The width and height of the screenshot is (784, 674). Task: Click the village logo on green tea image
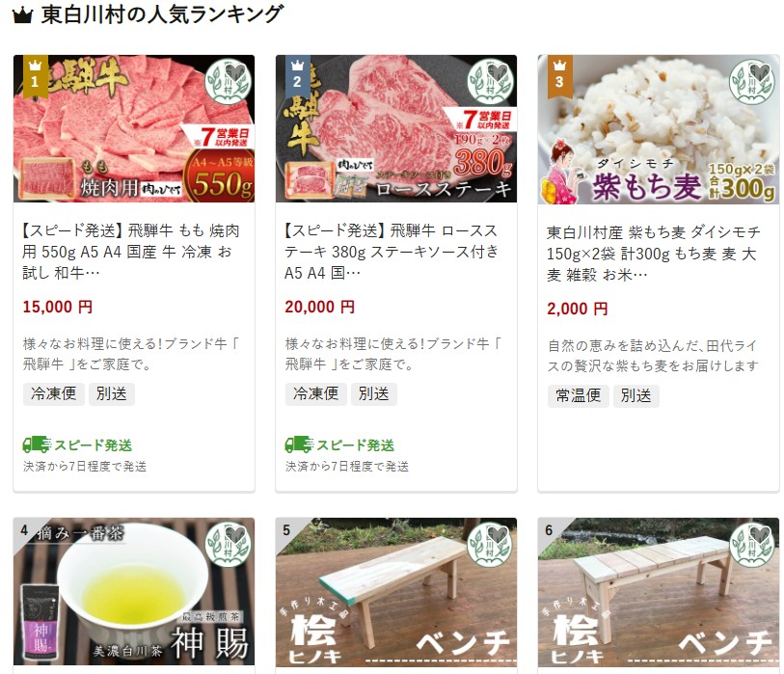coord(228,544)
